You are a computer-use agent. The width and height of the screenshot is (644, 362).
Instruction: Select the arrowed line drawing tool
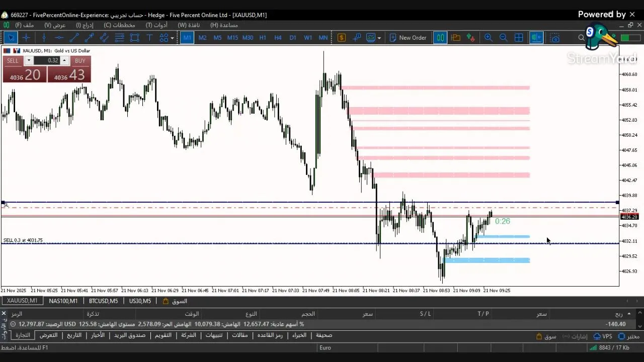tap(89, 38)
